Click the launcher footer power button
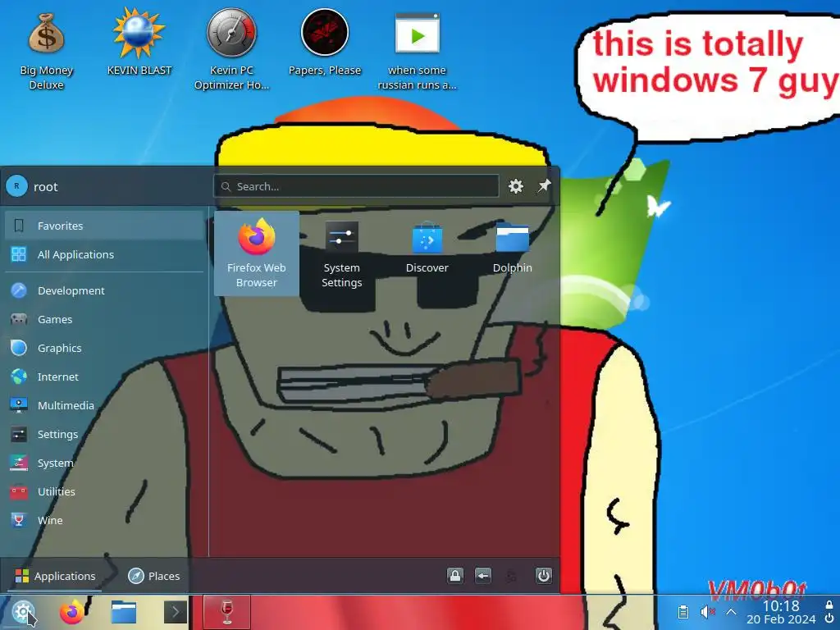 [543, 576]
